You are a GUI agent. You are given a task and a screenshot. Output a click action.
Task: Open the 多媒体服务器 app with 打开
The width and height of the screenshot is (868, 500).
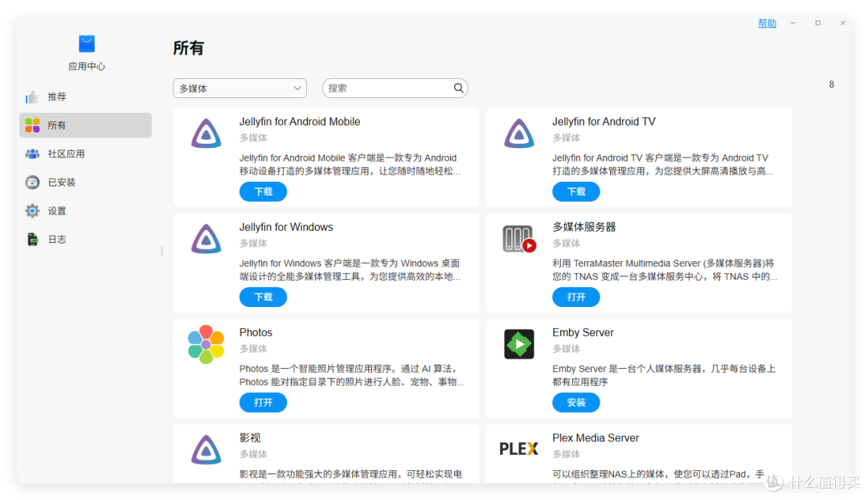(x=575, y=297)
